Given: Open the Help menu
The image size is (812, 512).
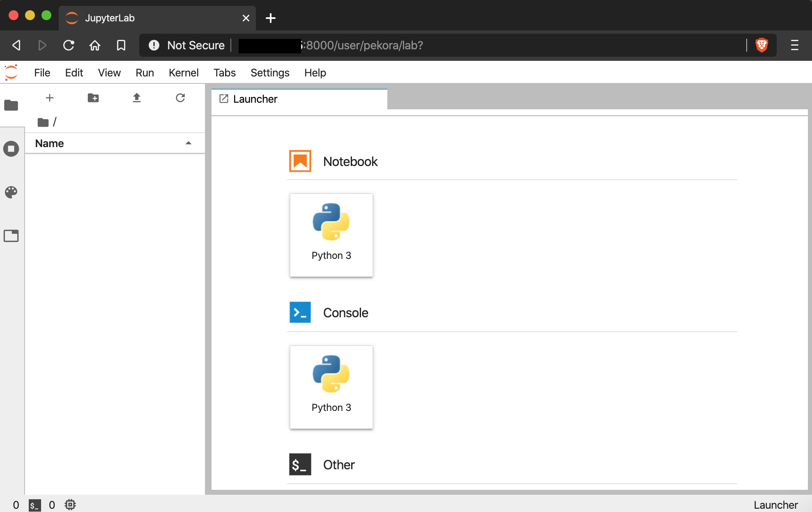Looking at the screenshot, I should click(x=315, y=73).
